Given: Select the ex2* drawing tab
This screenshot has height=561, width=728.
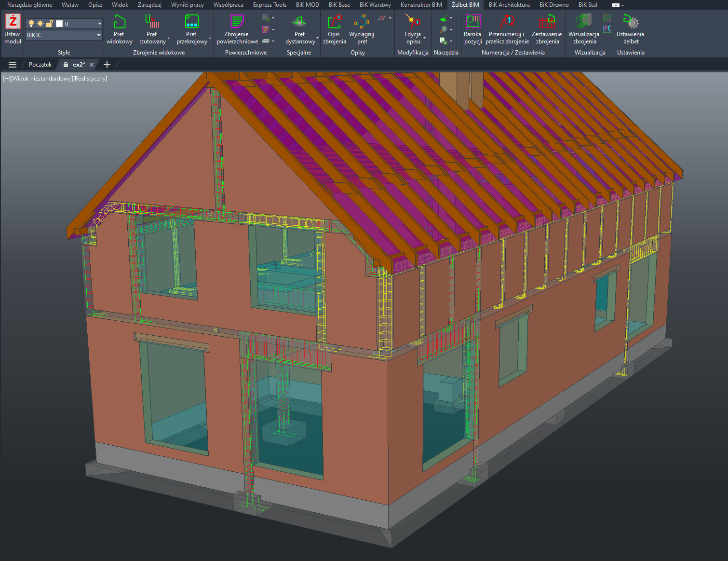Looking at the screenshot, I should click(79, 65).
